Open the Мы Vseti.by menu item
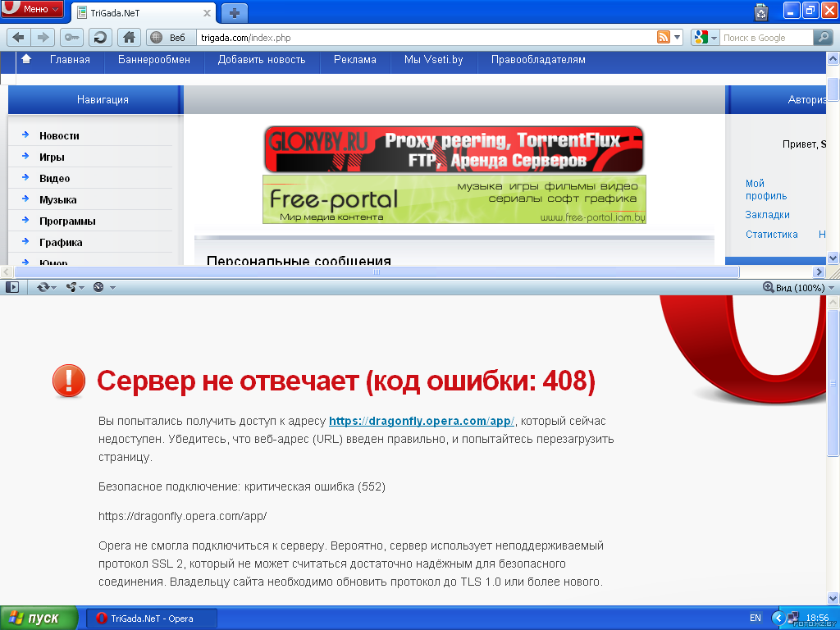Viewport: 840px width, 630px height. [433, 59]
